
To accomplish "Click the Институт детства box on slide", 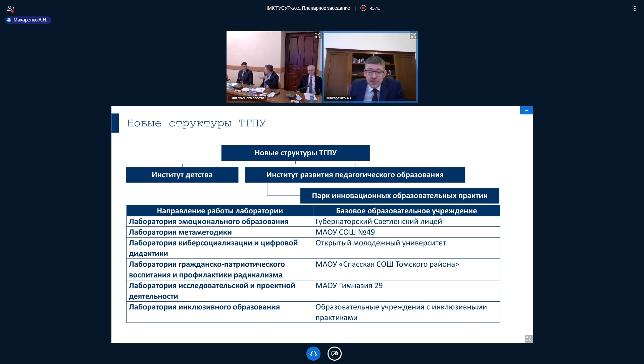I will point(182,175).
